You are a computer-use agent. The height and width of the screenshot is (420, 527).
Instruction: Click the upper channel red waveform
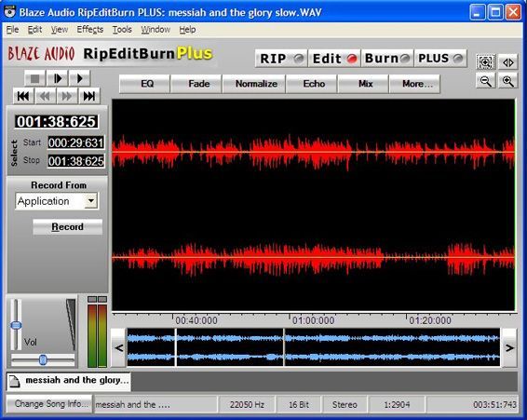point(313,153)
